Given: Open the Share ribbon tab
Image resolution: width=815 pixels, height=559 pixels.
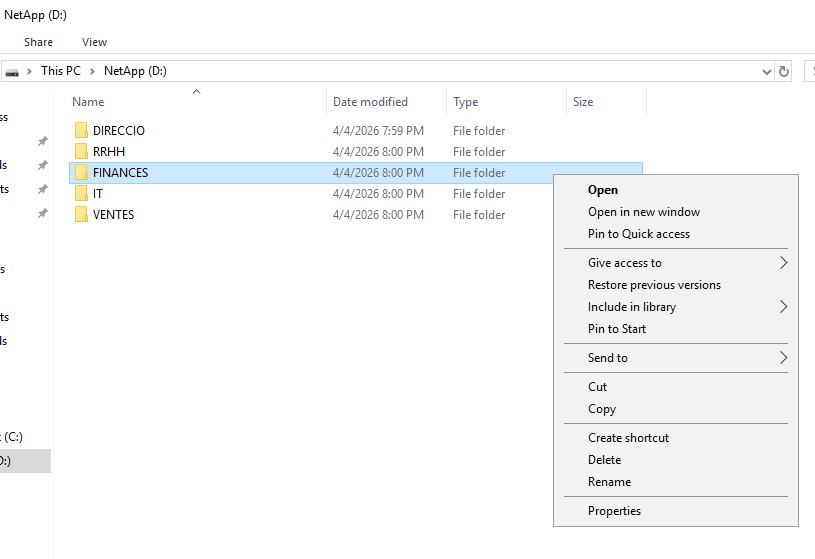Looking at the screenshot, I should pos(39,42).
